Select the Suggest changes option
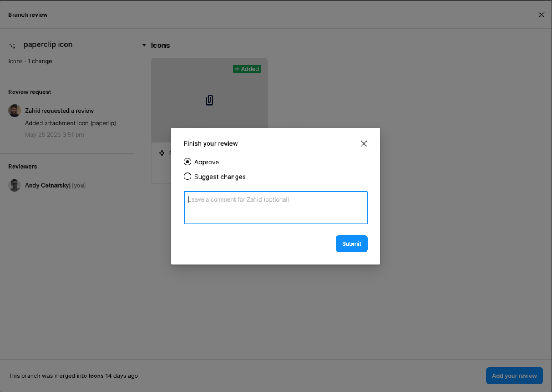 point(187,177)
